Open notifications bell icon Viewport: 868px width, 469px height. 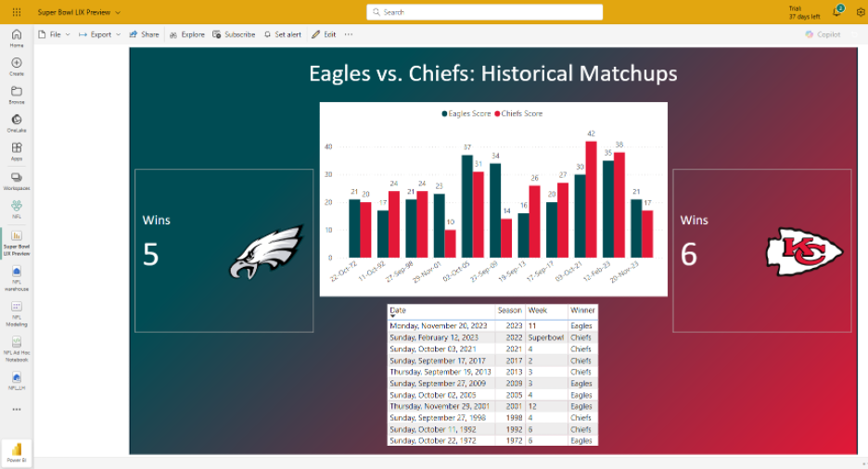tap(837, 11)
